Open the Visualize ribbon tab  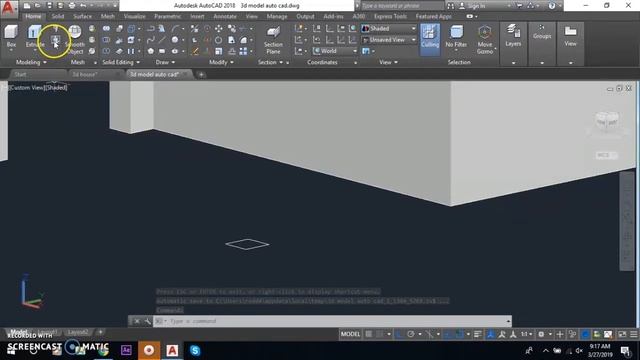[x=134, y=16]
